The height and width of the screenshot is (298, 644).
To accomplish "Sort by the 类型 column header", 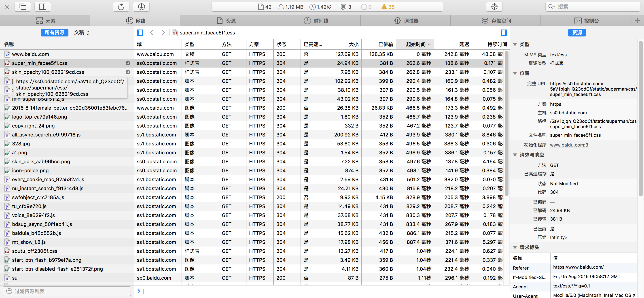I will pos(200,44).
